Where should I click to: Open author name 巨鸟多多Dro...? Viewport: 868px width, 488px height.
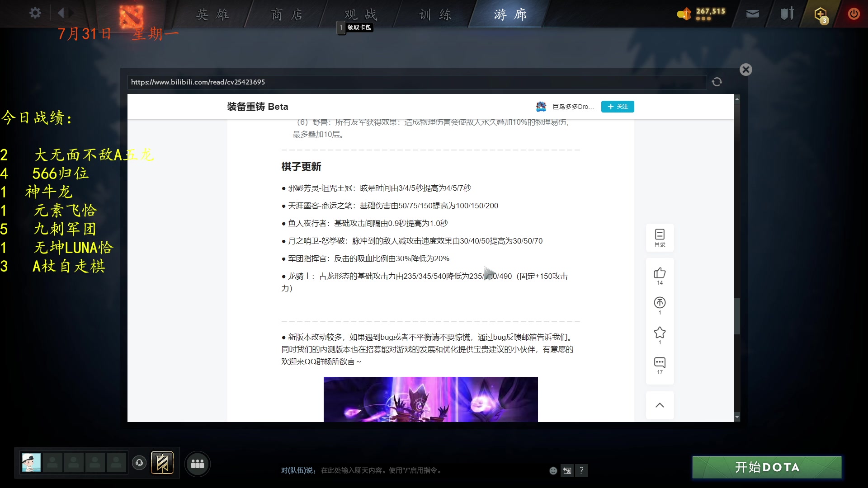tap(573, 107)
